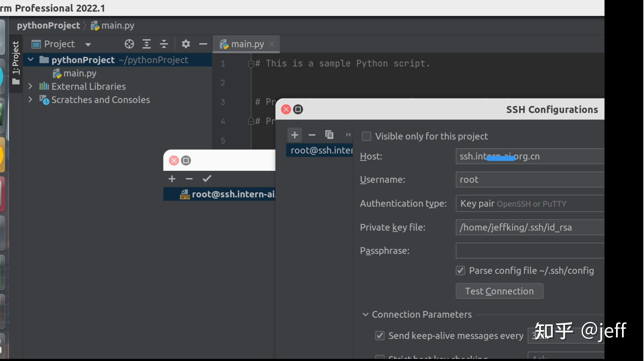Remove selected SSH configuration with minus icon

pos(312,135)
